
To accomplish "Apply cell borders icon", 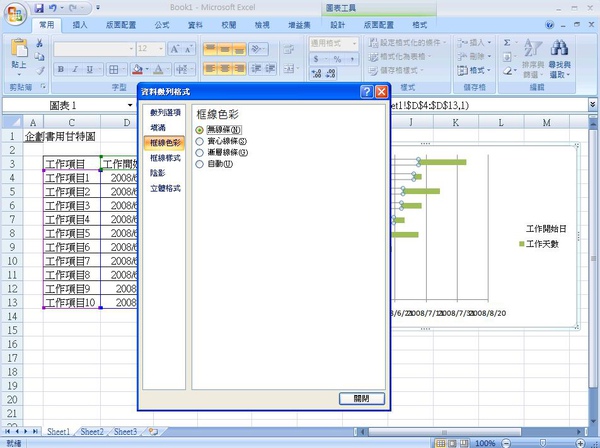I will (114, 70).
